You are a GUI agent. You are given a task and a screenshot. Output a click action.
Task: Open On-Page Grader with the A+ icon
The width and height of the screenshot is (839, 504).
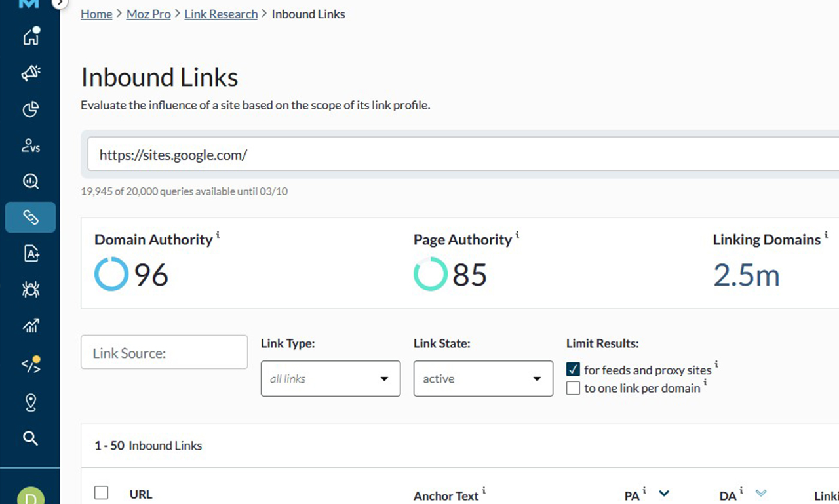point(30,254)
